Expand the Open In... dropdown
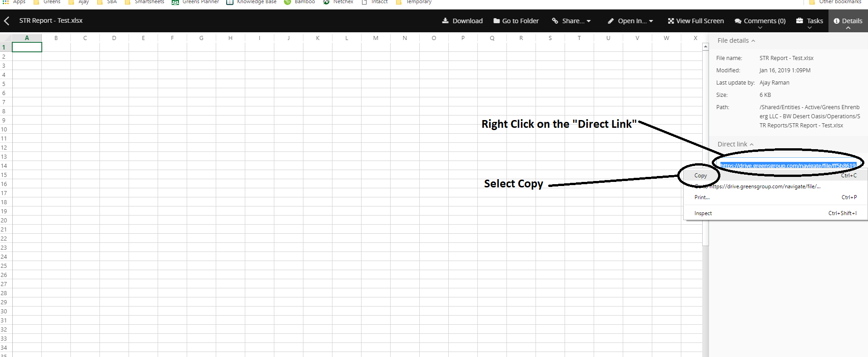Image resolution: width=868 pixels, height=357 pixels. [631, 21]
